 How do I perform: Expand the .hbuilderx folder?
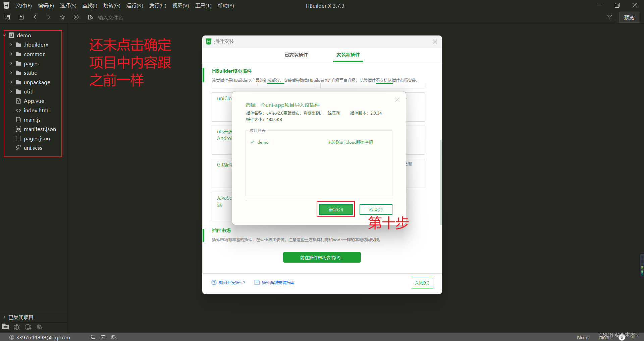[x=11, y=45]
